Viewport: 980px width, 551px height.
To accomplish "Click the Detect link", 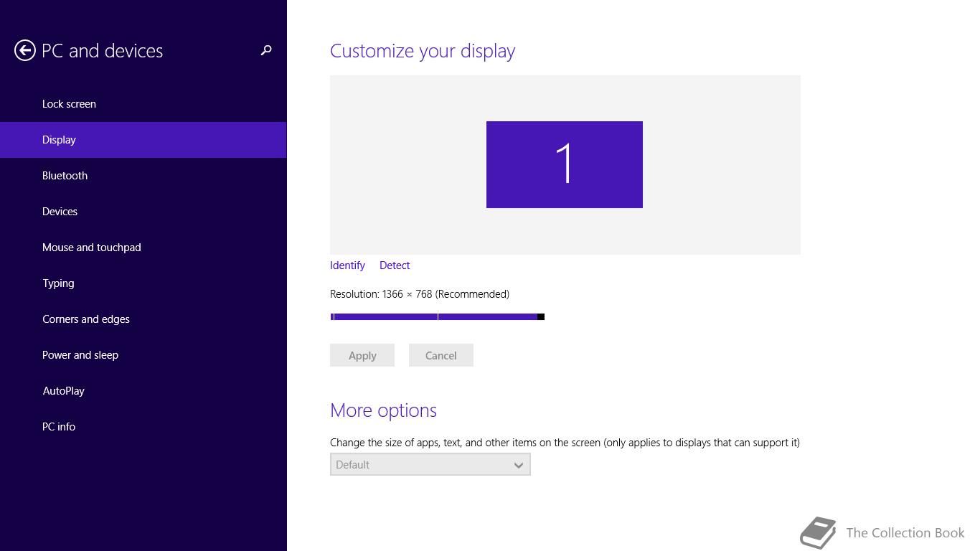I will [395, 265].
